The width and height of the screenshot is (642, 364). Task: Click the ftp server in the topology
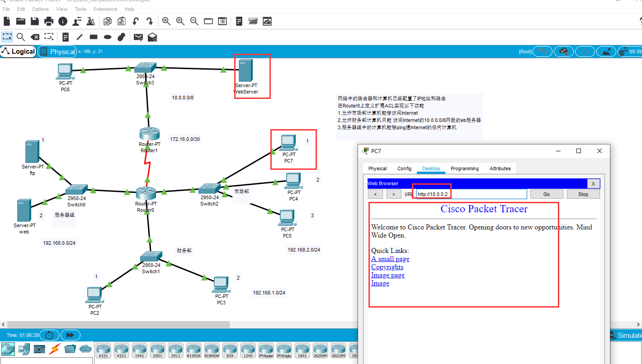(32, 152)
